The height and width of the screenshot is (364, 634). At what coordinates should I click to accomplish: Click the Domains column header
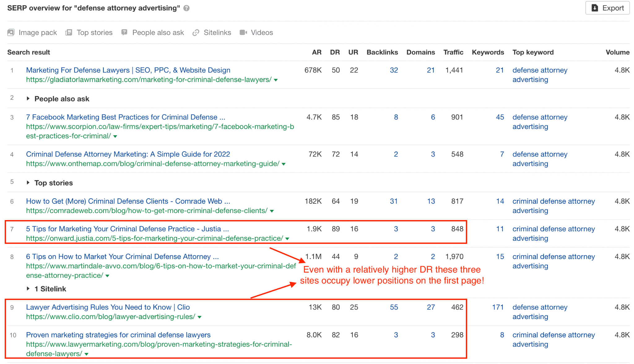pos(421,52)
